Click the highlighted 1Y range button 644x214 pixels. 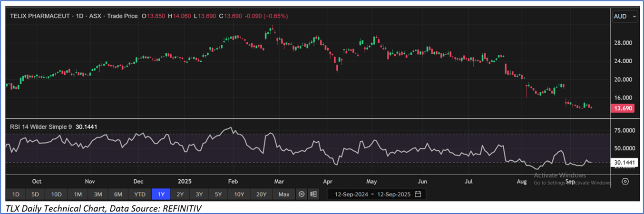click(x=161, y=194)
